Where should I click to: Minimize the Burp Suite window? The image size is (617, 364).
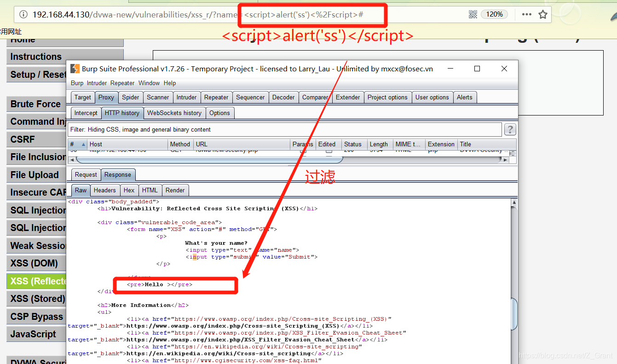[450, 69]
